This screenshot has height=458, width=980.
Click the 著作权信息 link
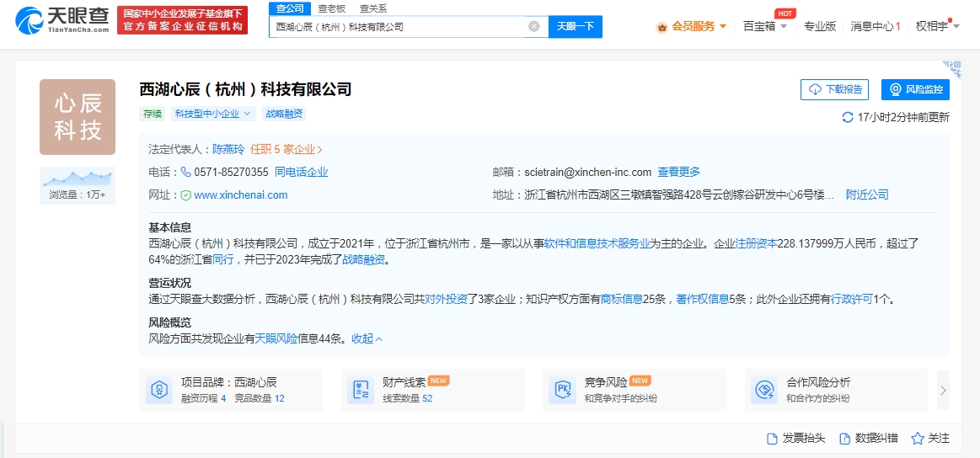pyautogui.click(x=703, y=299)
